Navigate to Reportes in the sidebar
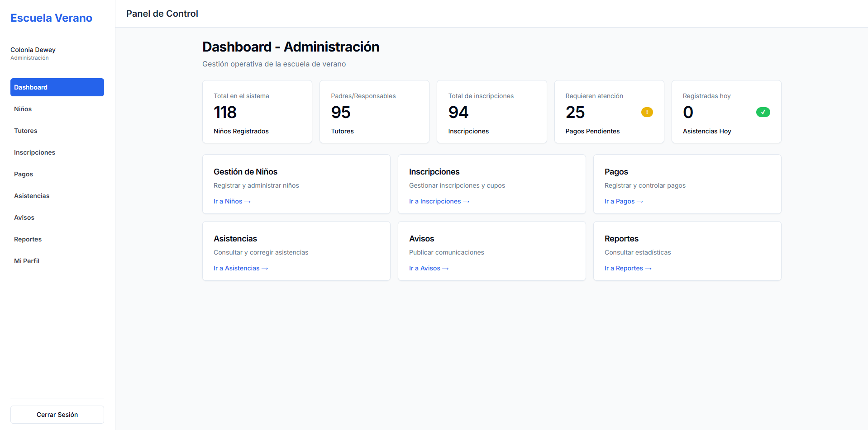This screenshot has width=868, height=430. tap(57, 239)
